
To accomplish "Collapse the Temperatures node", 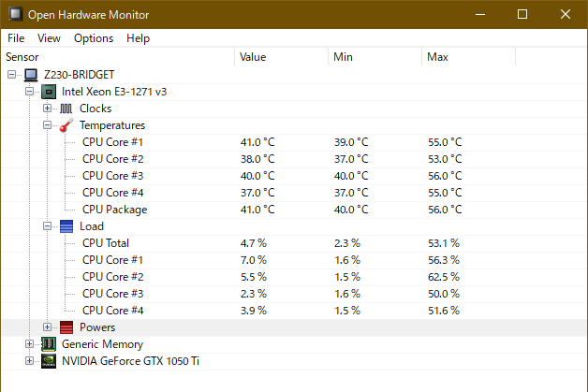I will pos(47,125).
